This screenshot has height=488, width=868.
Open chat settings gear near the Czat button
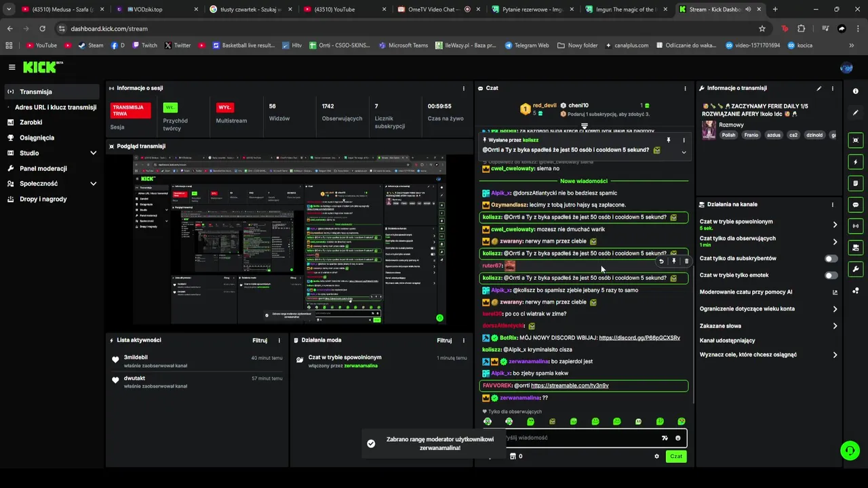click(x=656, y=456)
